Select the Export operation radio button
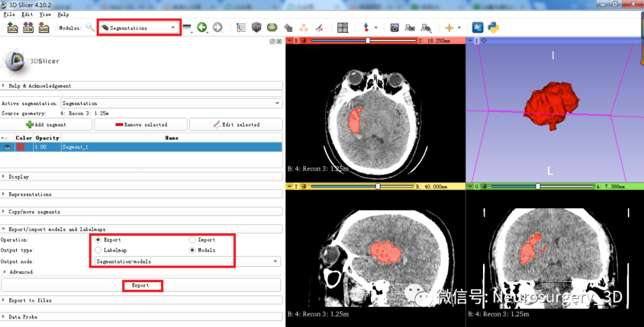Image resolution: width=644 pixels, height=327 pixels. point(98,239)
